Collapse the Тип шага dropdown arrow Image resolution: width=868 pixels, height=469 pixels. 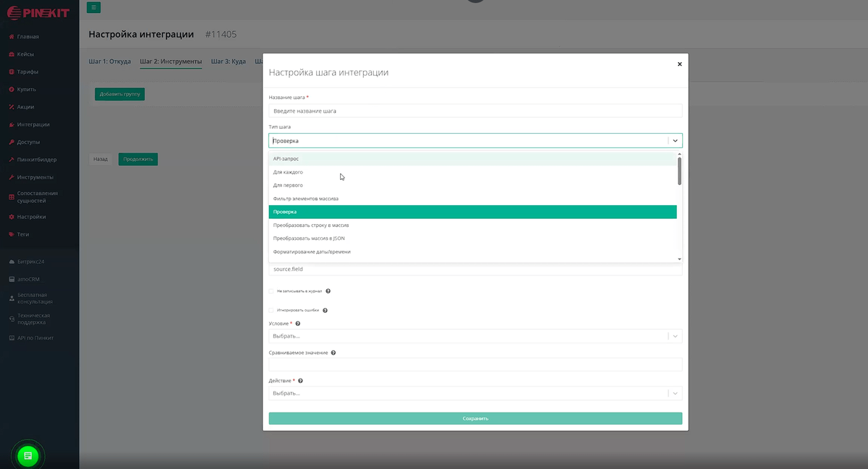point(675,141)
